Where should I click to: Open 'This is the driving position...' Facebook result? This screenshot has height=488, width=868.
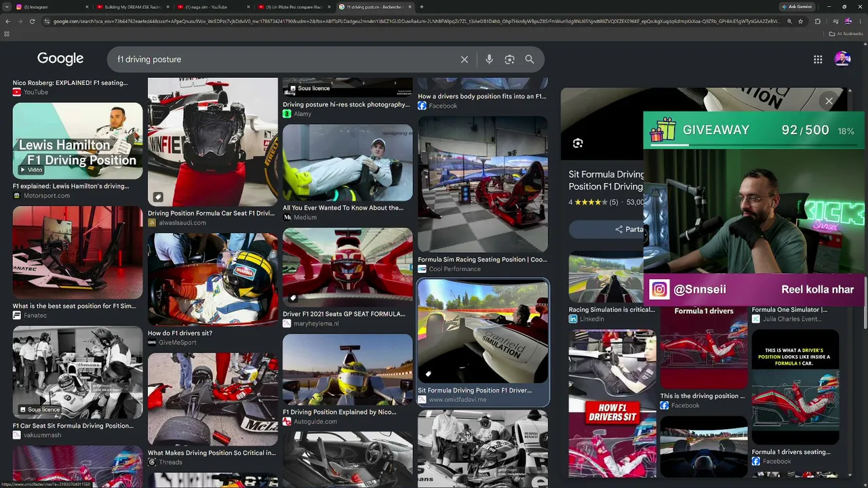702,396
